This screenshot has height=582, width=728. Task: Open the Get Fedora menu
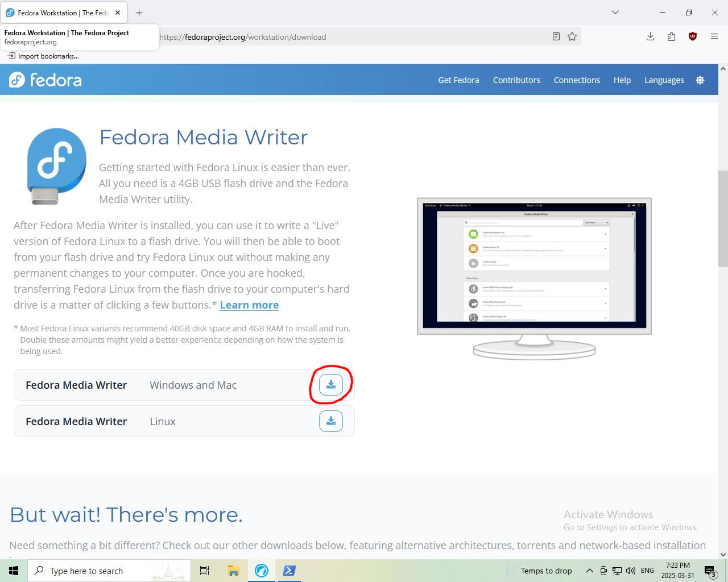tap(458, 80)
